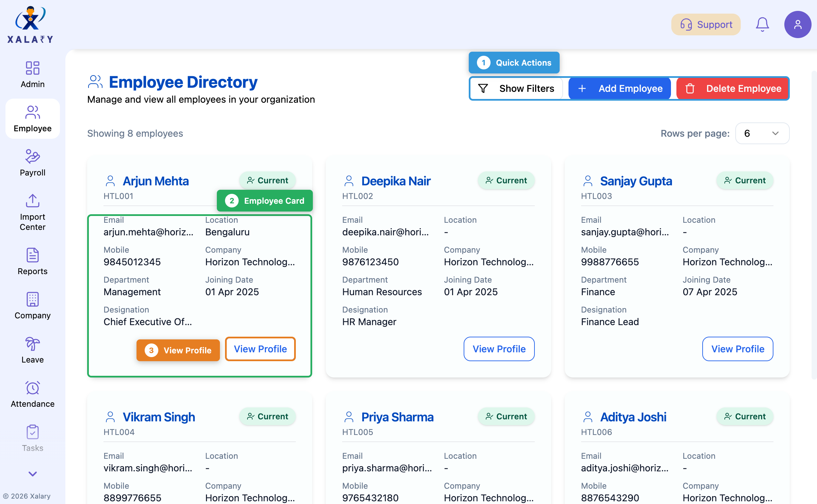
Task: Open the notifications bell
Action: tap(762, 24)
